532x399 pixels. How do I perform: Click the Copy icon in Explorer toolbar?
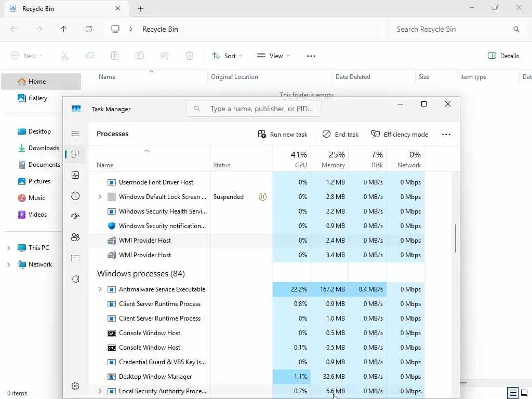pyautogui.click(x=90, y=56)
